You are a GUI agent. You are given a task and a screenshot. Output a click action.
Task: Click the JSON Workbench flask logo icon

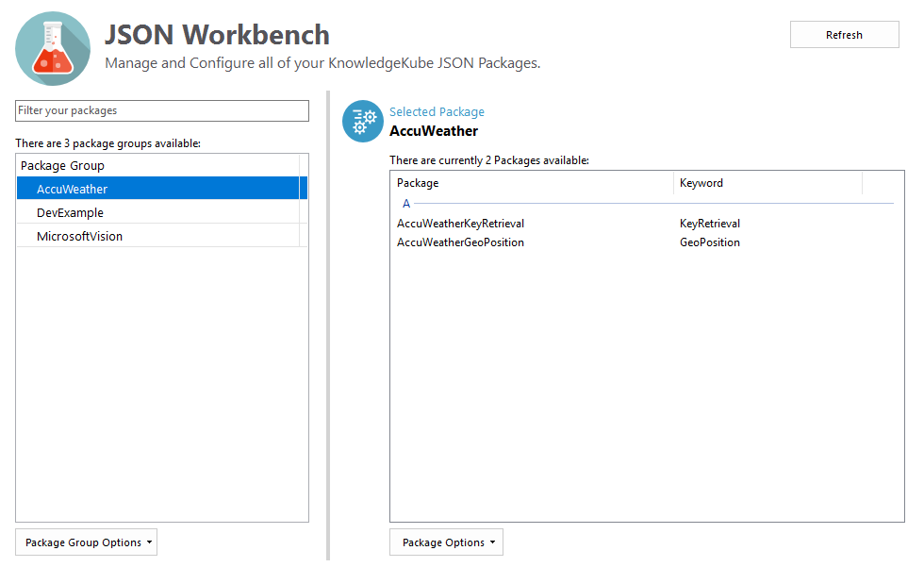53,49
